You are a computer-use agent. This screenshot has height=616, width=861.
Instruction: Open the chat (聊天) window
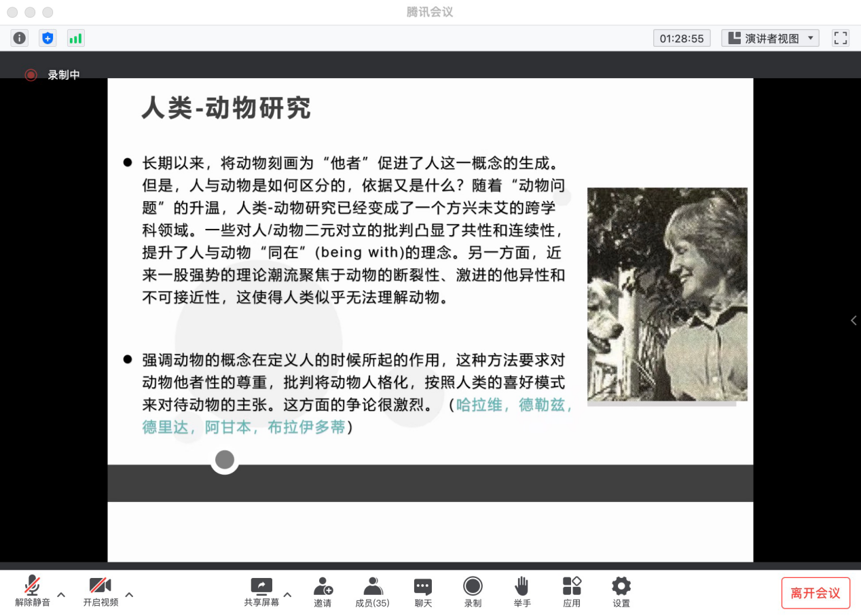pos(423,592)
